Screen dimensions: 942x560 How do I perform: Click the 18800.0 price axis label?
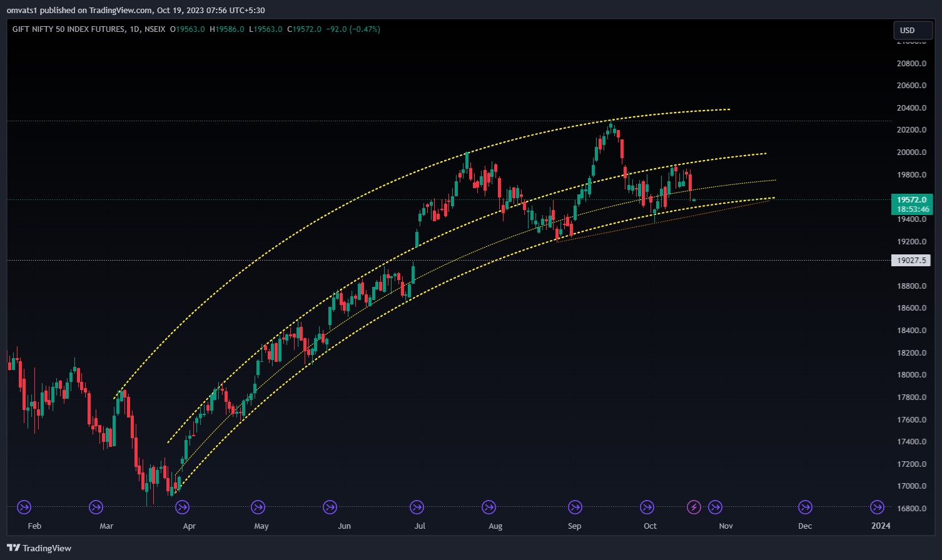pos(911,286)
